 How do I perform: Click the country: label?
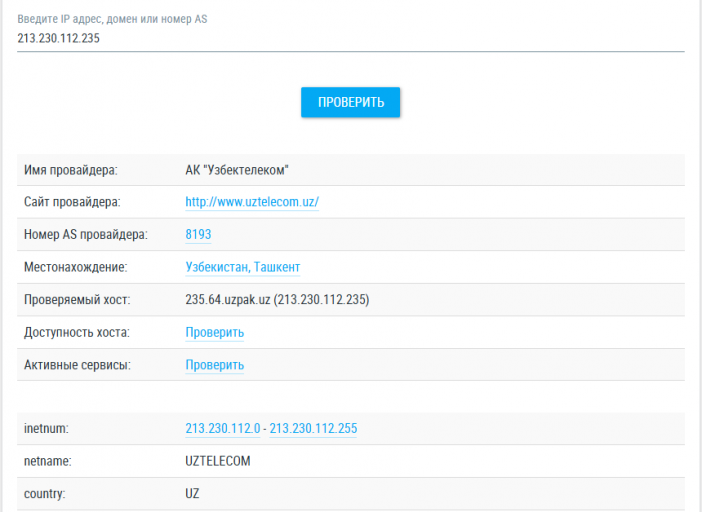click(44, 494)
